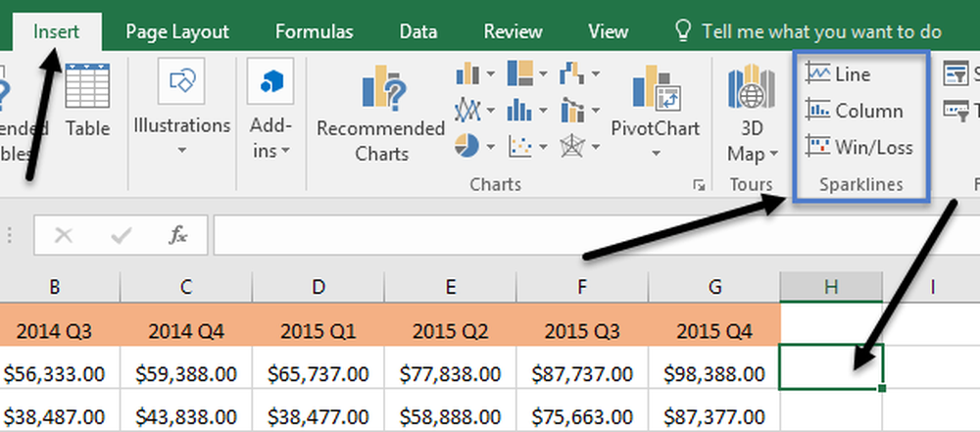Select column G header
980x432 pixels.
(x=713, y=287)
